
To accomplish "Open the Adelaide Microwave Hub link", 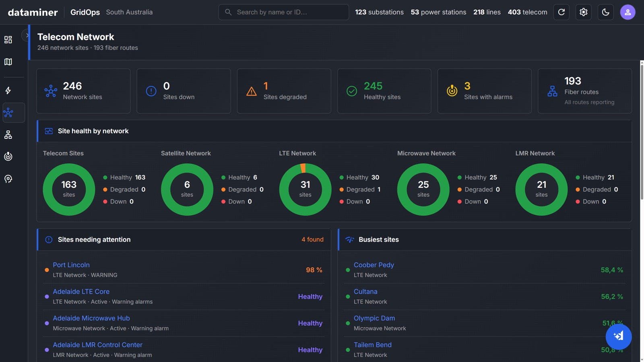I will (91, 318).
